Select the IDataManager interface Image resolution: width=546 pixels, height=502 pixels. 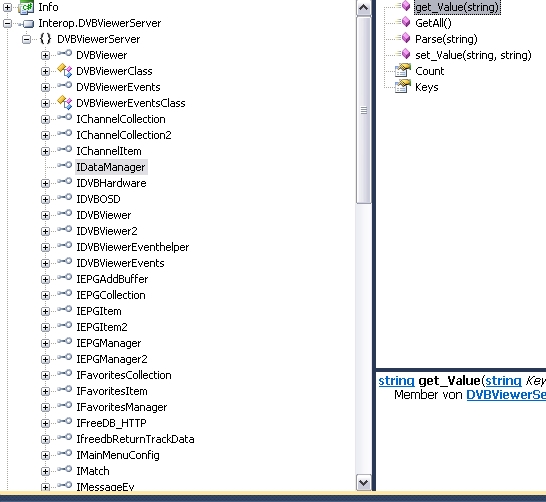[110, 167]
